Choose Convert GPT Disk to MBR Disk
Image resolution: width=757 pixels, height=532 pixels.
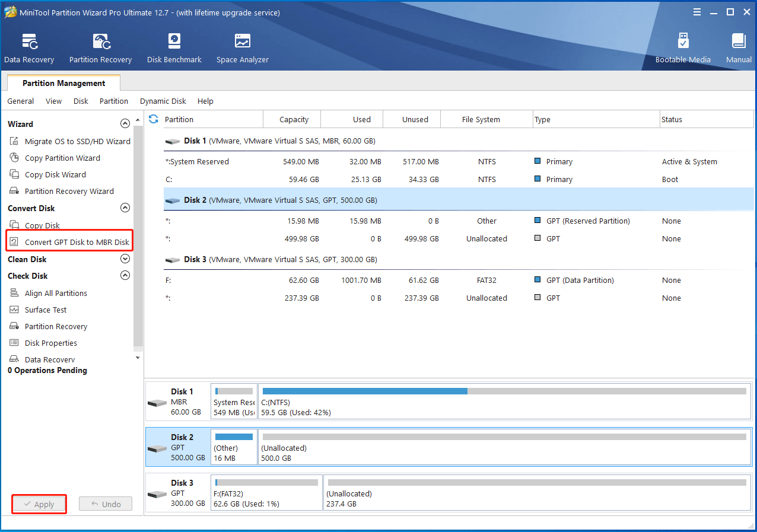tap(69, 242)
